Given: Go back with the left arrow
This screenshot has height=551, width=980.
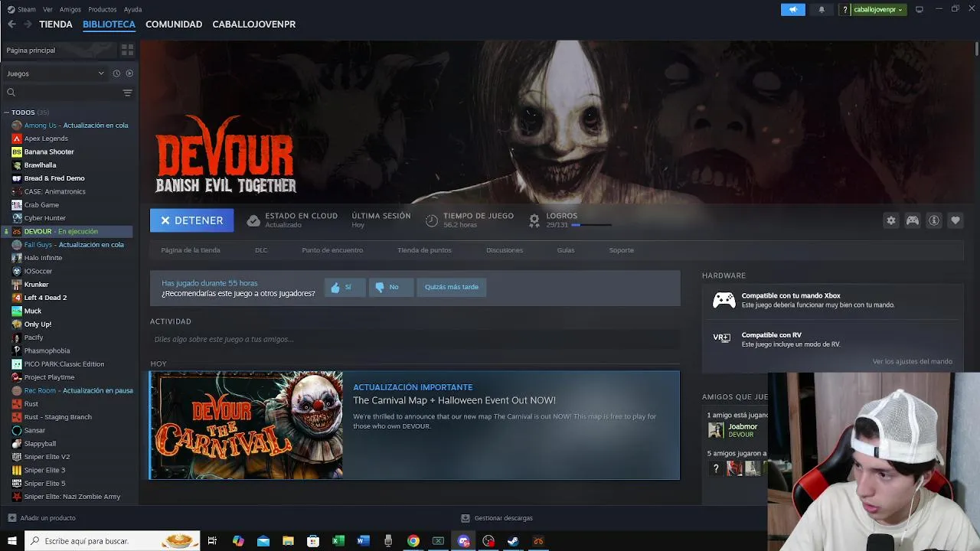Looking at the screenshot, I should (x=11, y=24).
